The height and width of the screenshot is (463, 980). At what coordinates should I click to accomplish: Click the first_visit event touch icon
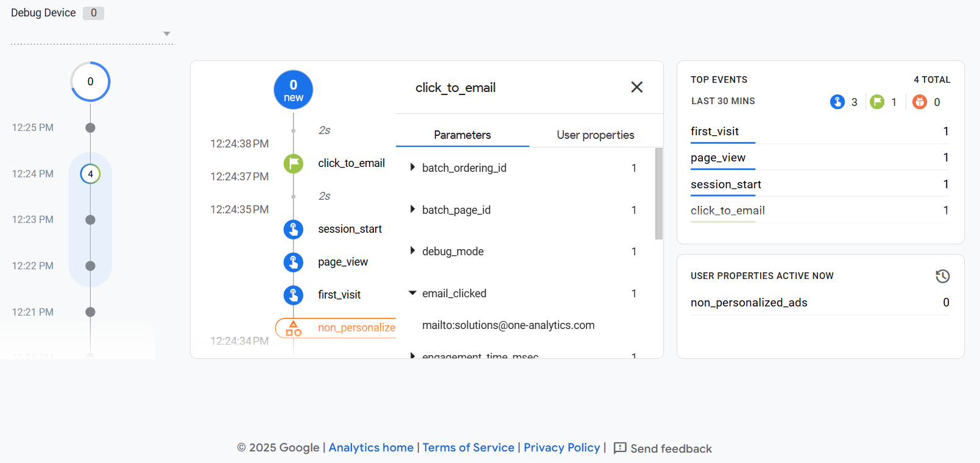point(294,295)
